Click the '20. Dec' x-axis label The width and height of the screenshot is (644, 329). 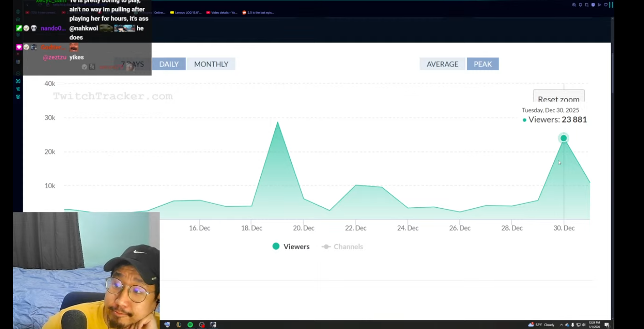pyautogui.click(x=304, y=228)
